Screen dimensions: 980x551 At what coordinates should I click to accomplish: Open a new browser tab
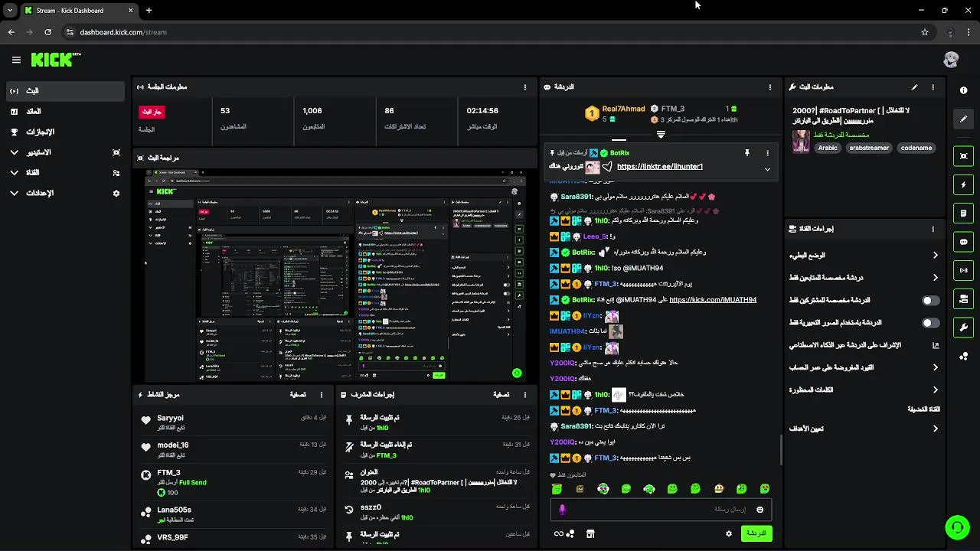tap(149, 11)
